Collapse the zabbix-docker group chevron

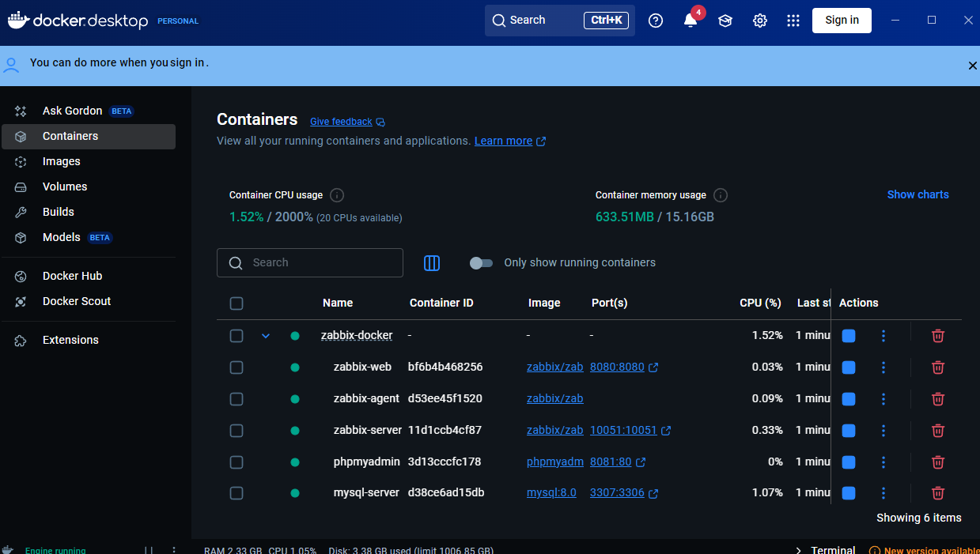coord(266,336)
